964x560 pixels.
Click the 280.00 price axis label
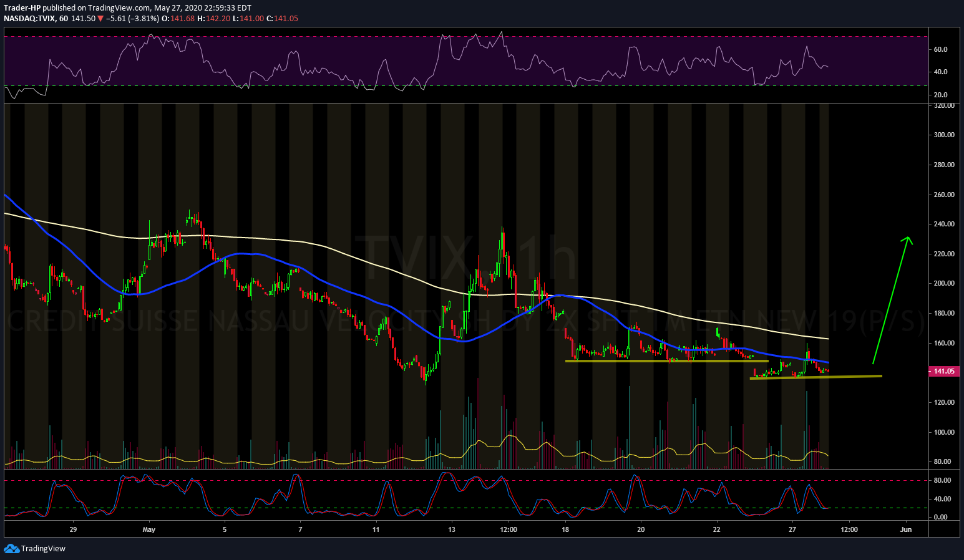coord(944,165)
